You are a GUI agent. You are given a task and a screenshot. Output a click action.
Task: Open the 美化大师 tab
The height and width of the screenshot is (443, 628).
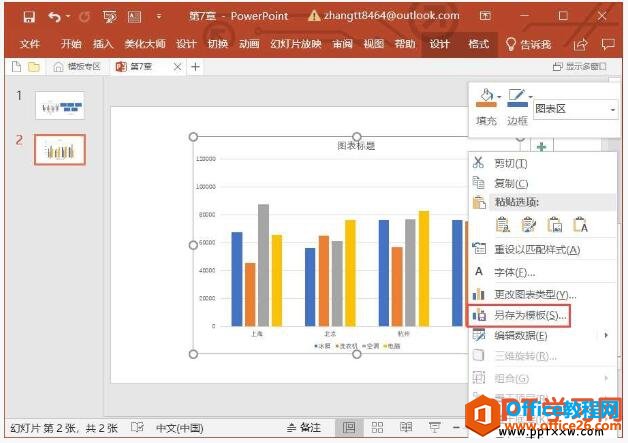[x=145, y=44]
